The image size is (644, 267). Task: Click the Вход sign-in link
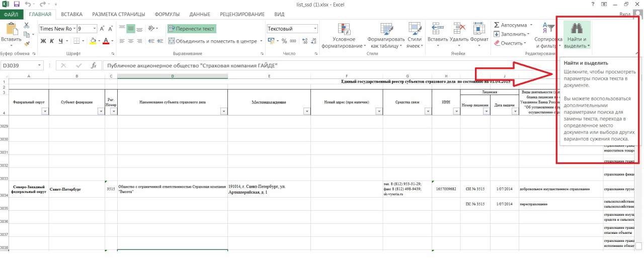tap(625, 15)
